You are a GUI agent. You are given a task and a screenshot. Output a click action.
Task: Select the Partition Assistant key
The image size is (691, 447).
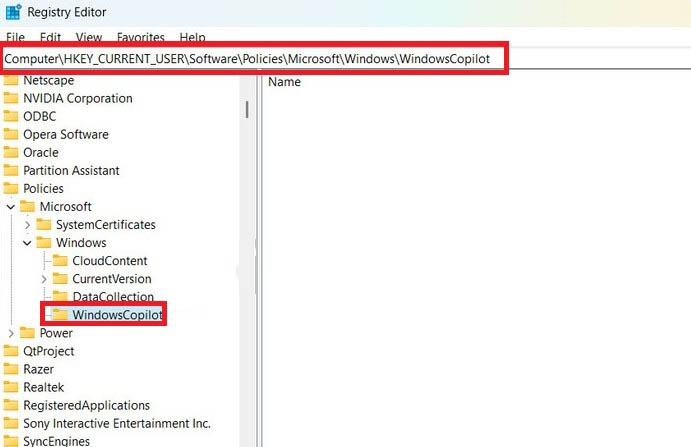(71, 171)
